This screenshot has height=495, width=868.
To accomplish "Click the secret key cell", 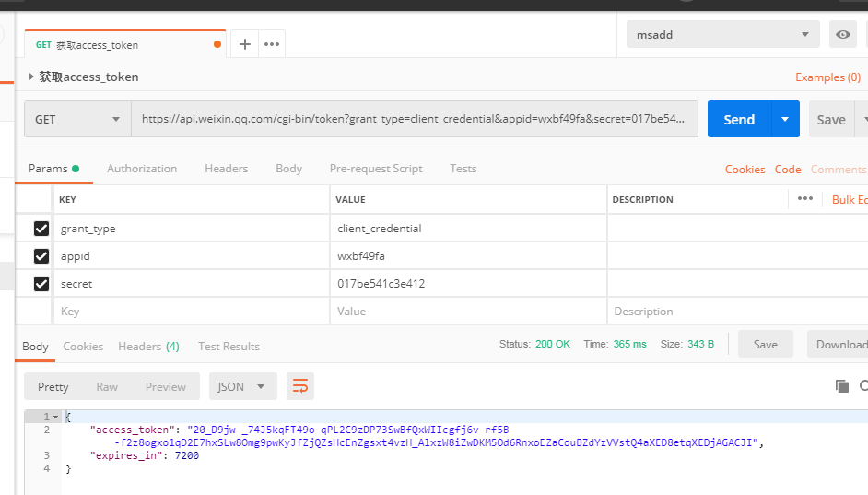I will click(x=191, y=284).
